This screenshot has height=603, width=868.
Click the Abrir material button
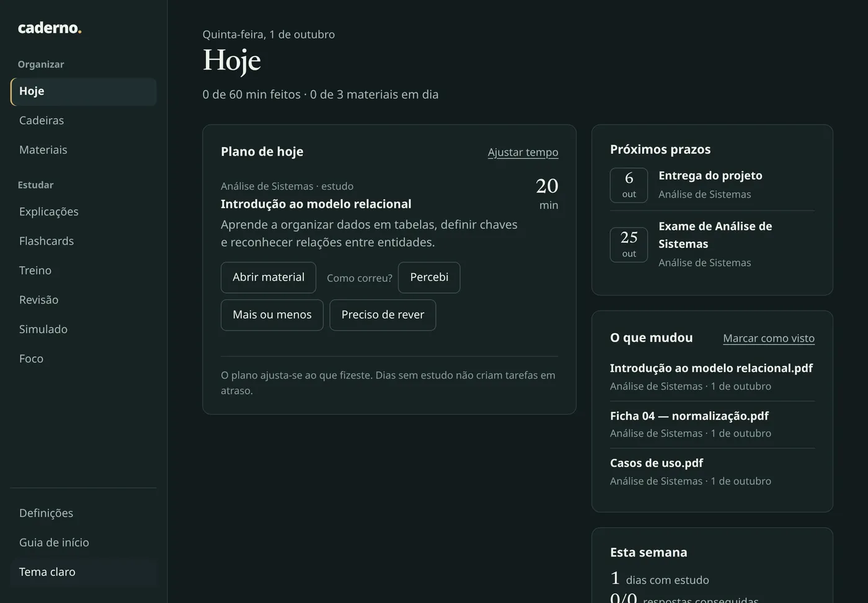click(268, 278)
